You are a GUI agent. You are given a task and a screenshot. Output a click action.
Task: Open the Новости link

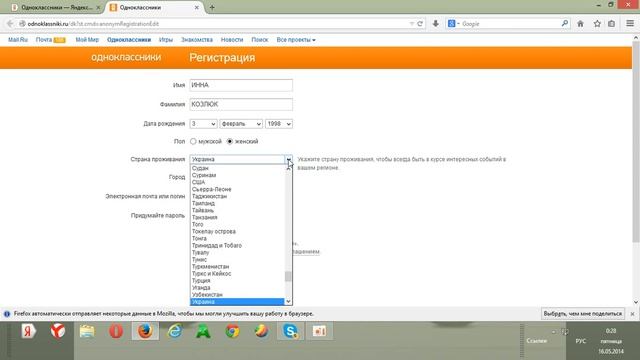(232, 40)
